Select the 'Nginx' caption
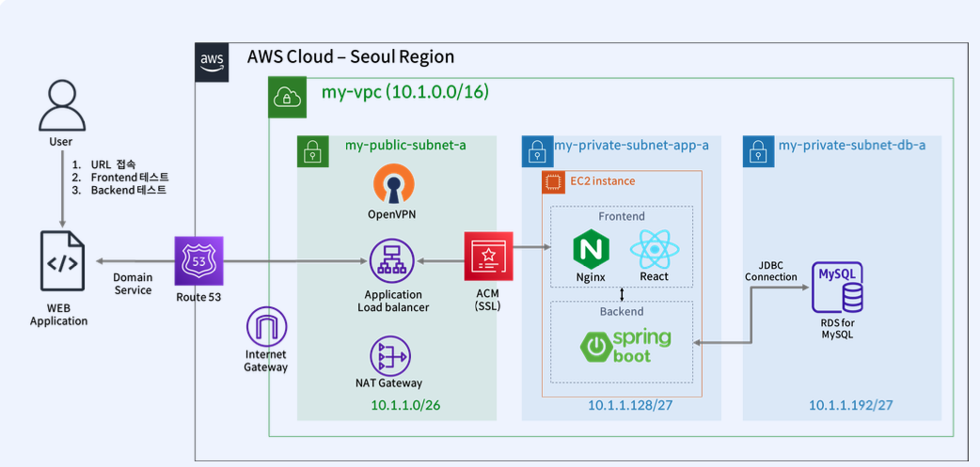 coord(590,276)
